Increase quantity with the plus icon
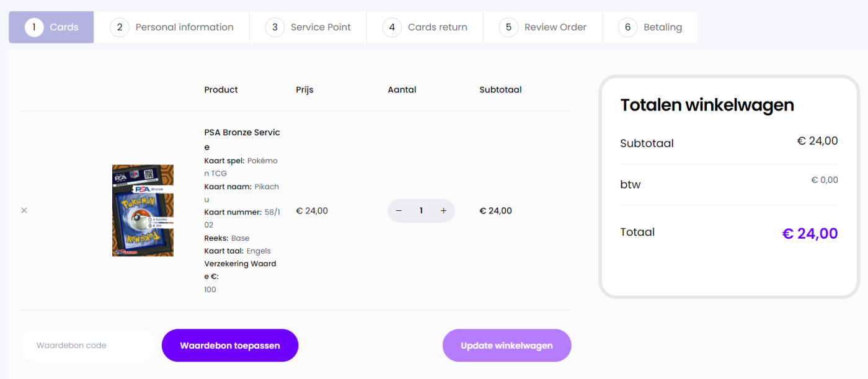 443,211
